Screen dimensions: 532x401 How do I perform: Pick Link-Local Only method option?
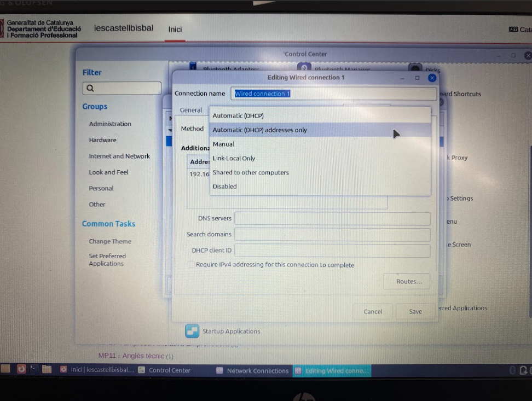(x=234, y=159)
